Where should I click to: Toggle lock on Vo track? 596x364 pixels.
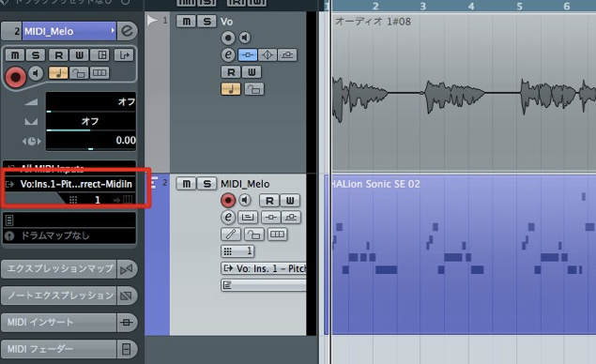[x=254, y=89]
